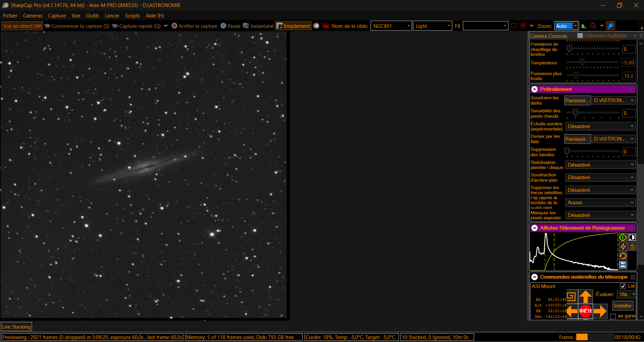Toggle the green histogram stretch power icon

[x=623, y=237]
